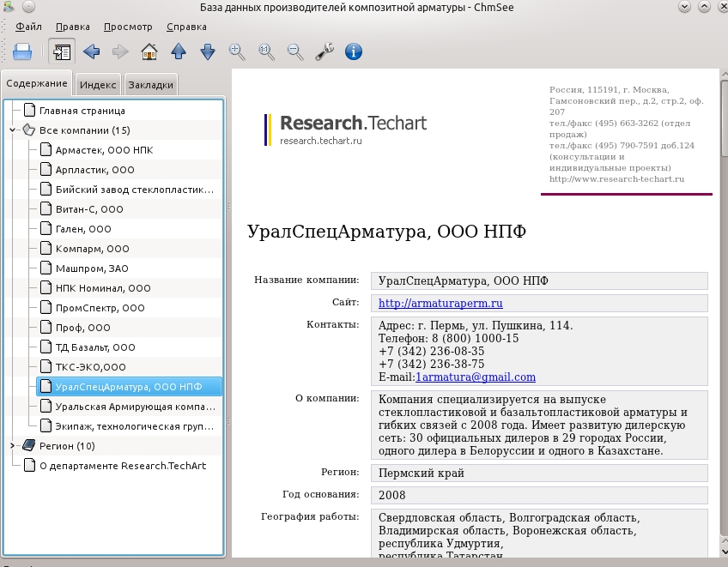Reset zoom with the 1:1 magnifier icon
Viewport: 728px width, 567px height.
[266, 51]
